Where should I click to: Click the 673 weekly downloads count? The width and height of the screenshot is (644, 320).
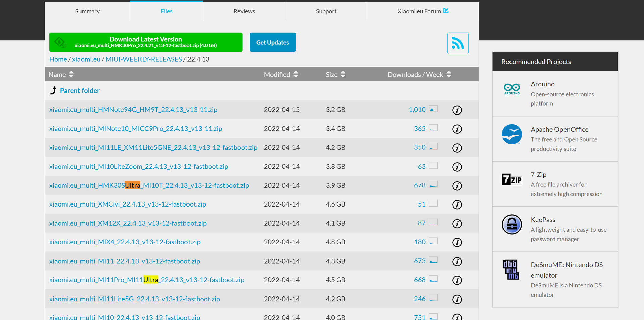420,261
